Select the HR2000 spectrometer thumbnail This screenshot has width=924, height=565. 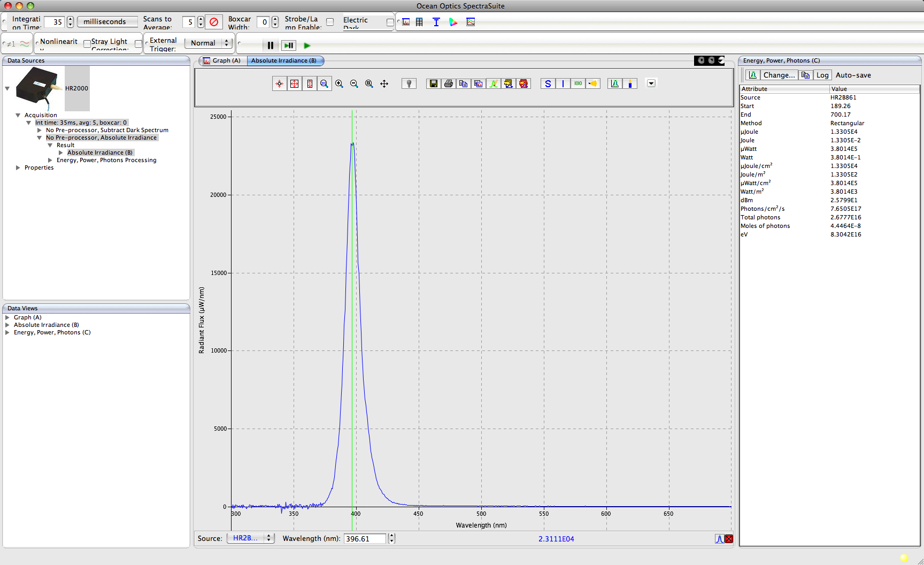[x=40, y=88]
